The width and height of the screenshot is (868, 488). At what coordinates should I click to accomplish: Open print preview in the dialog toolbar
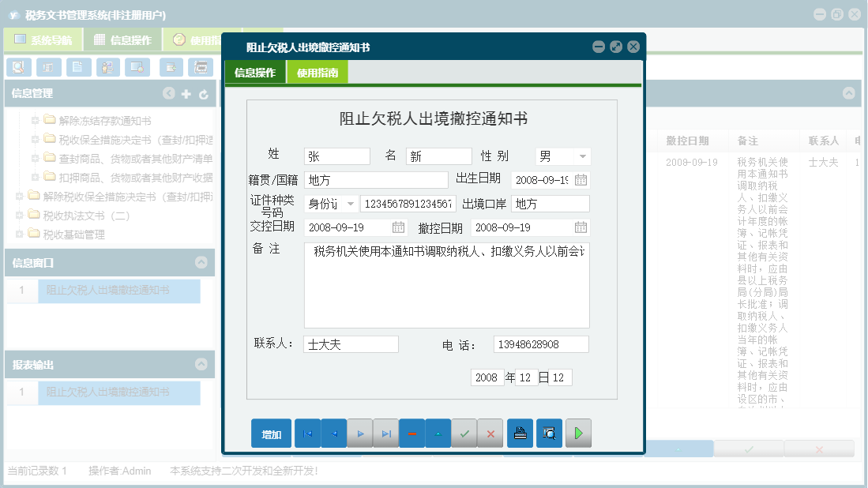[x=549, y=433]
